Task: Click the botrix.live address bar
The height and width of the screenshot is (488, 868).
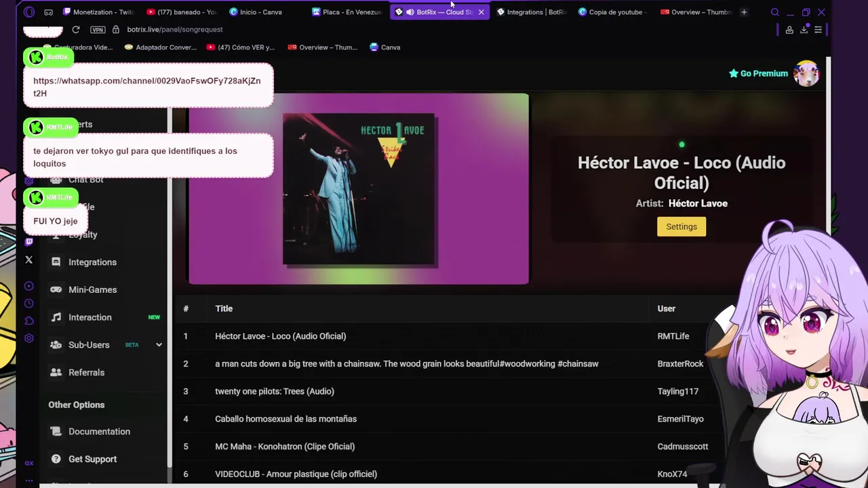Action: click(x=175, y=30)
